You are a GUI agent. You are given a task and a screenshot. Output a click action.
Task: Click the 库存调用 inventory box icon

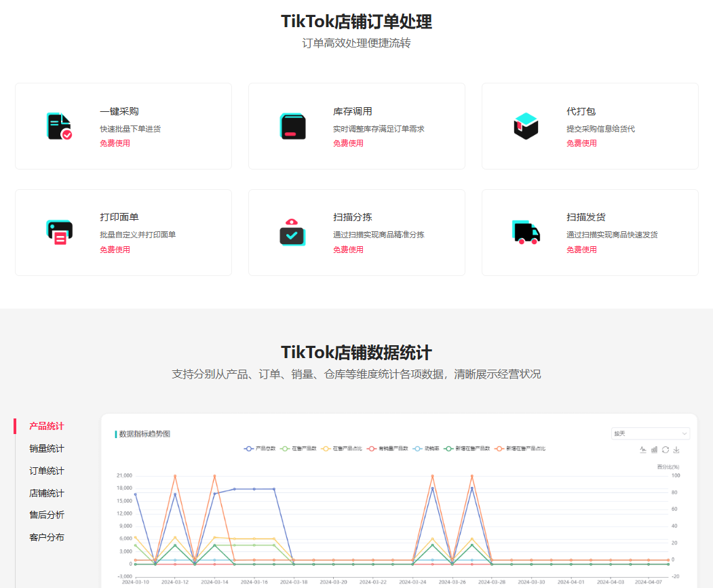[x=292, y=126]
